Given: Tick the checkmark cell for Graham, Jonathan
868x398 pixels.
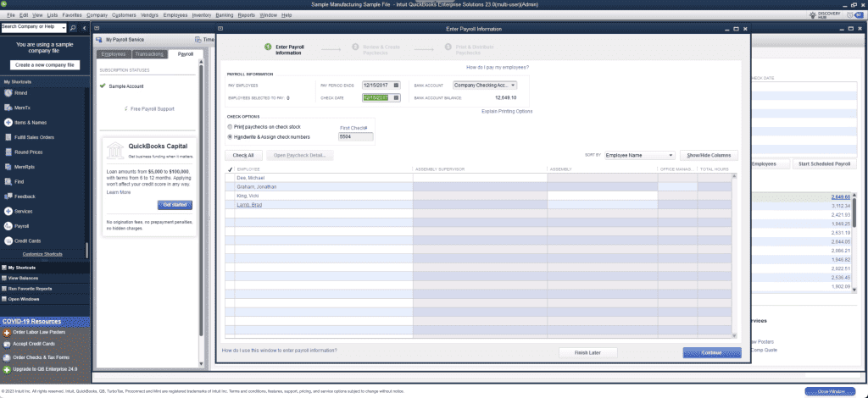Looking at the screenshot, I should [x=229, y=187].
